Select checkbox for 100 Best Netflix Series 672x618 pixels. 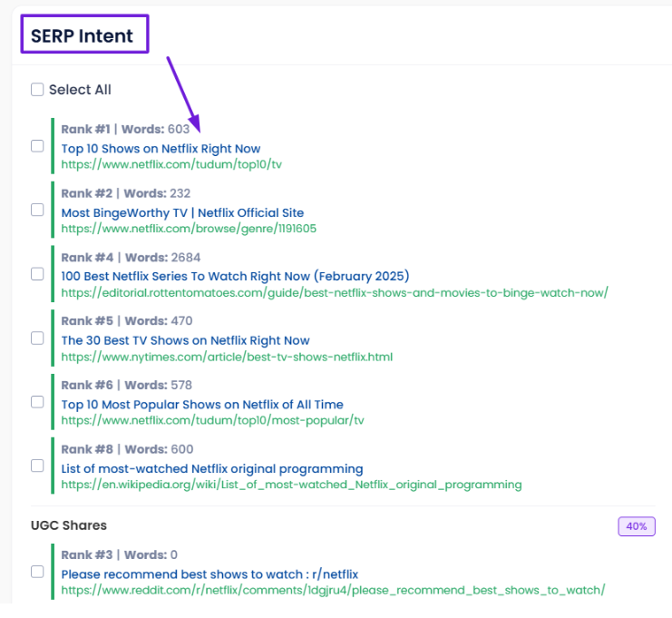point(37,274)
